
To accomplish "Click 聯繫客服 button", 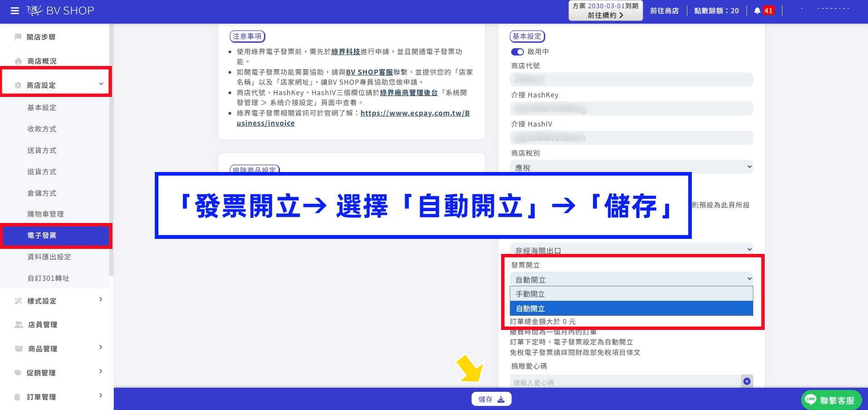I will tap(831, 400).
